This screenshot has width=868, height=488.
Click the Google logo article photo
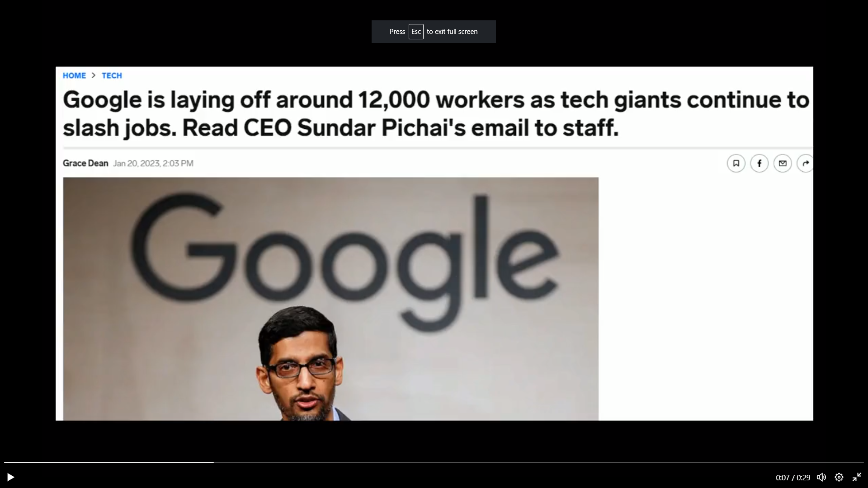330,299
